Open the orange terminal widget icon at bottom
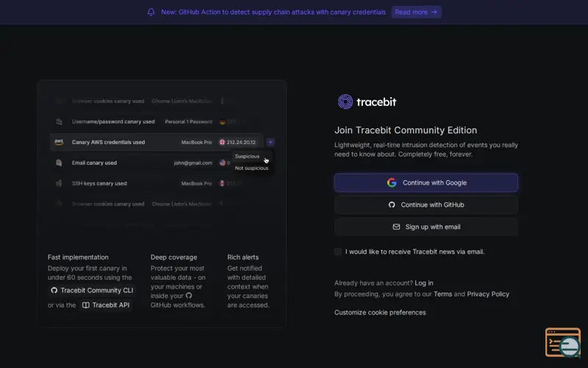Viewport: 588px width, 368px height. pyautogui.click(x=563, y=343)
